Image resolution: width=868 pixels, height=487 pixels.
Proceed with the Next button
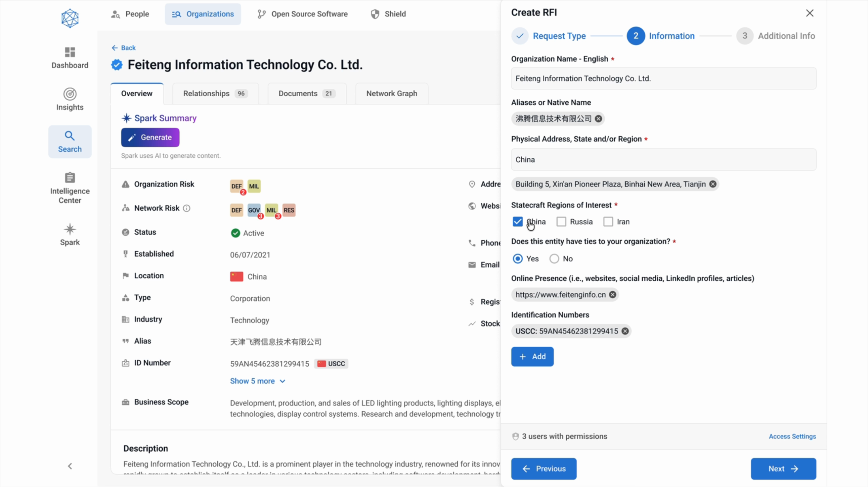tap(784, 469)
